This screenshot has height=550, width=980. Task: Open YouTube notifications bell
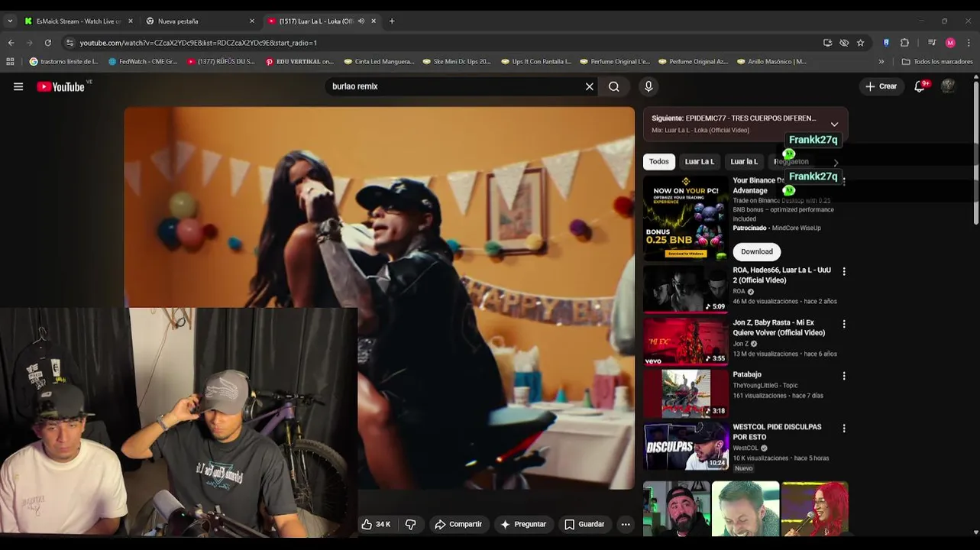920,86
